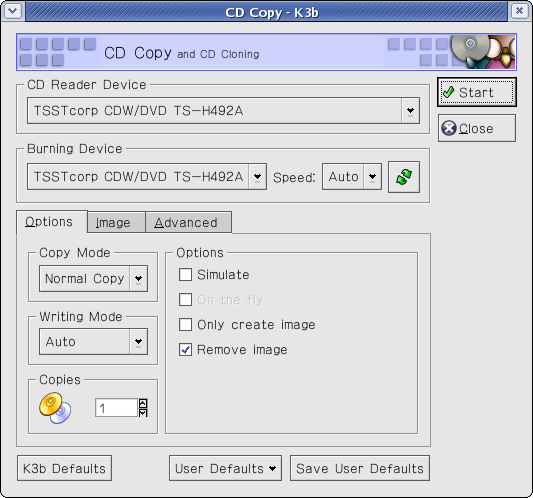Click the green refresh speeds icon button
The image size is (533, 498).
click(x=404, y=177)
